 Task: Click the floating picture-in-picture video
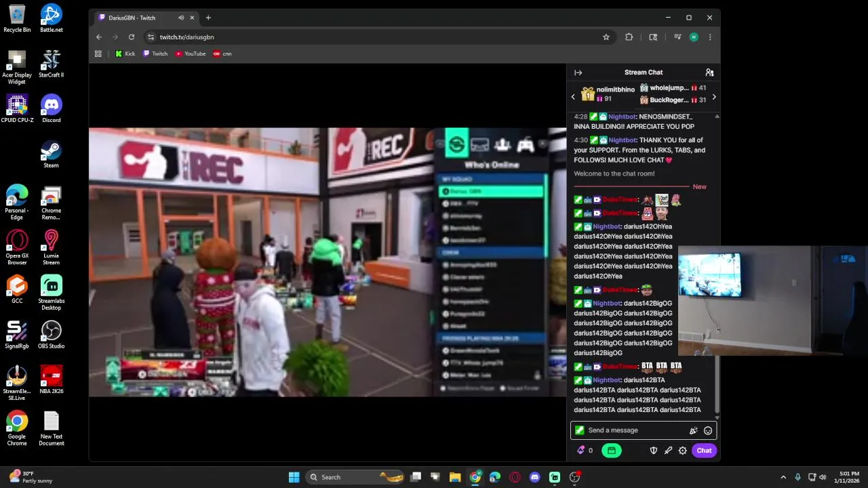point(773,300)
